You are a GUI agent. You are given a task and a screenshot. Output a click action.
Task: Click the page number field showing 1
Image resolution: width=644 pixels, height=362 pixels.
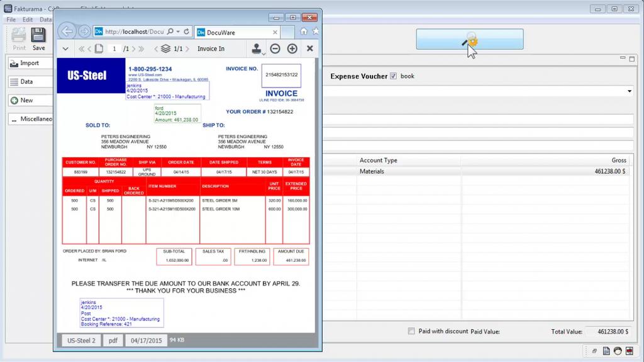[x=114, y=49]
